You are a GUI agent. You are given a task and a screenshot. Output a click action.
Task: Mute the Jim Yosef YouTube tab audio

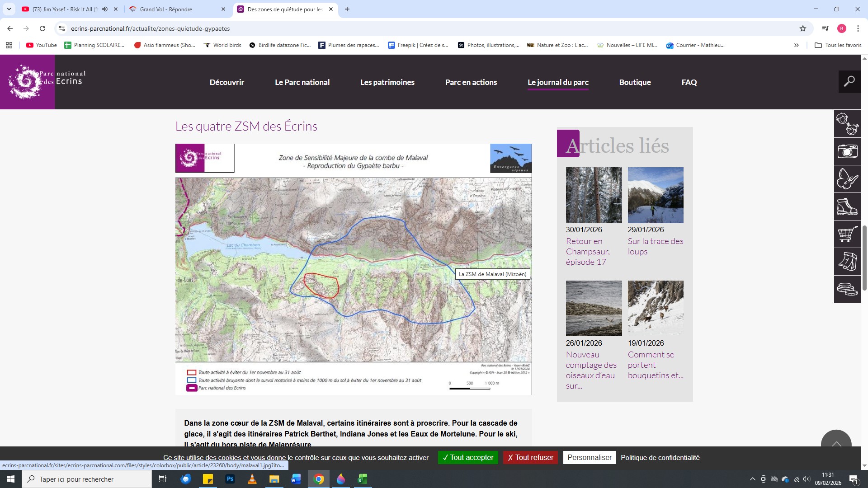click(105, 9)
